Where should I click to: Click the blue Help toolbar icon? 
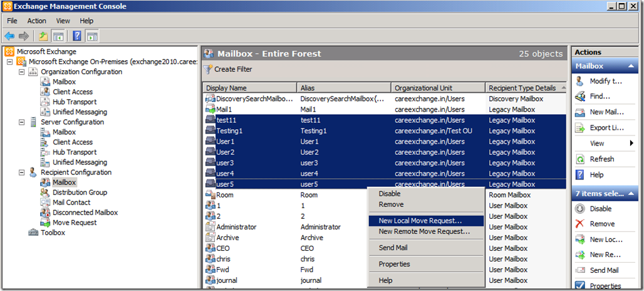click(77, 36)
